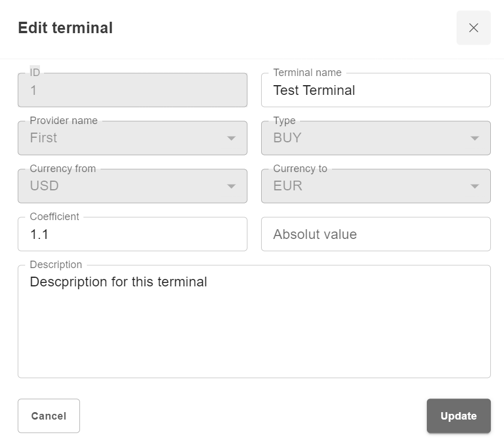Click into the Coefficient field showing 1.1
Viewport: 504px width, 443px height.
(x=132, y=234)
